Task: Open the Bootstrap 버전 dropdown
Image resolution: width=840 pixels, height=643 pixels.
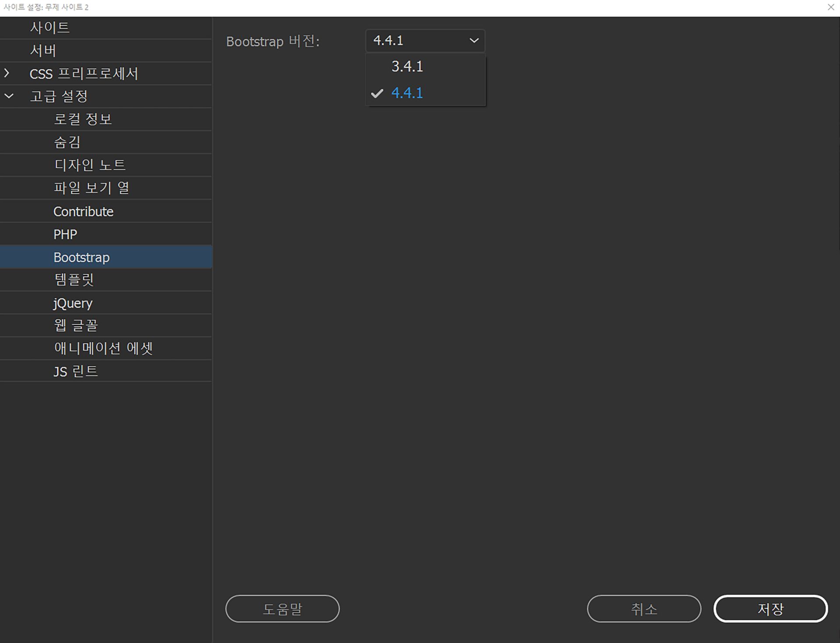Action: point(473,40)
